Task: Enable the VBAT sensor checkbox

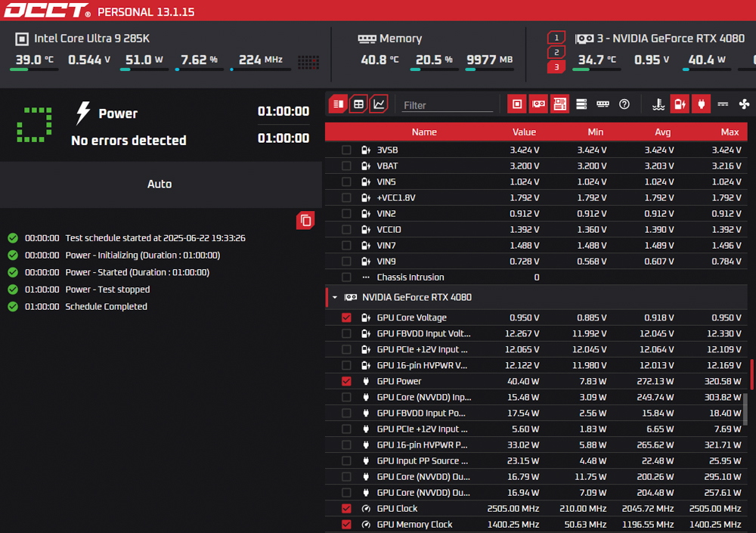Action: tap(346, 166)
